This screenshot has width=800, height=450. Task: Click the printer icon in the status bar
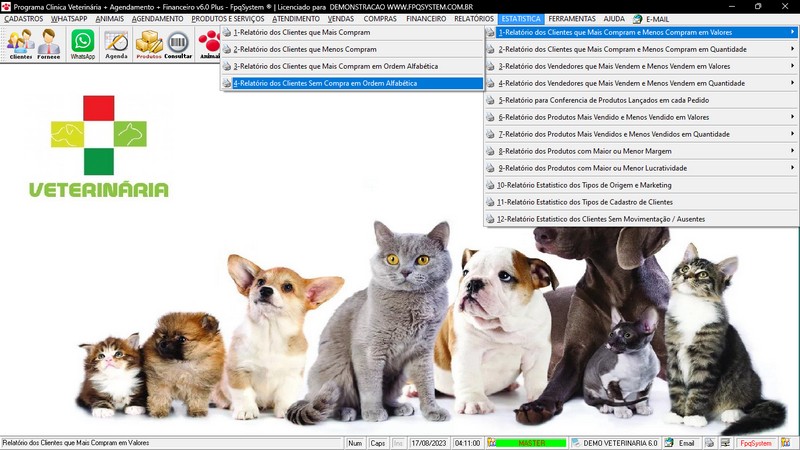(x=709, y=443)
